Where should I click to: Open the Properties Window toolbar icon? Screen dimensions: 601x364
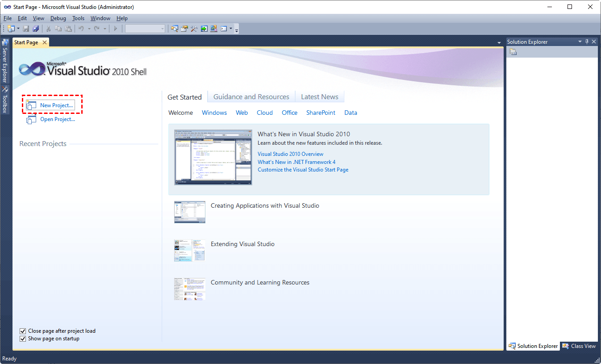(x=184, y=29)
